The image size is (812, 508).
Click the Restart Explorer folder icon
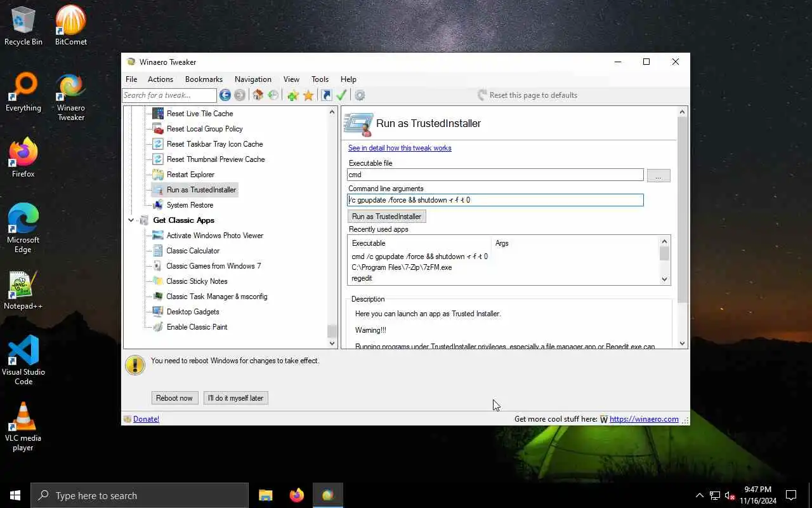pyautogui.click(x=158, y=175)
